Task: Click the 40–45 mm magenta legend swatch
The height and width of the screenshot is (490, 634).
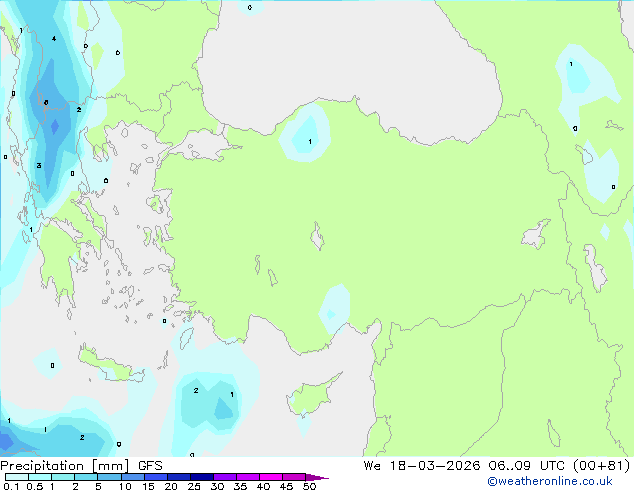Action: (x=271, y=477)
